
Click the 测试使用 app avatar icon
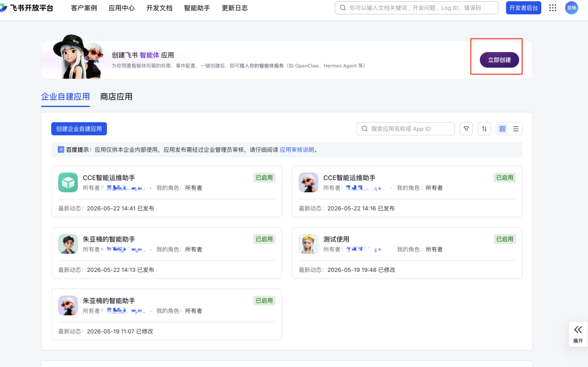coord(308,244)
